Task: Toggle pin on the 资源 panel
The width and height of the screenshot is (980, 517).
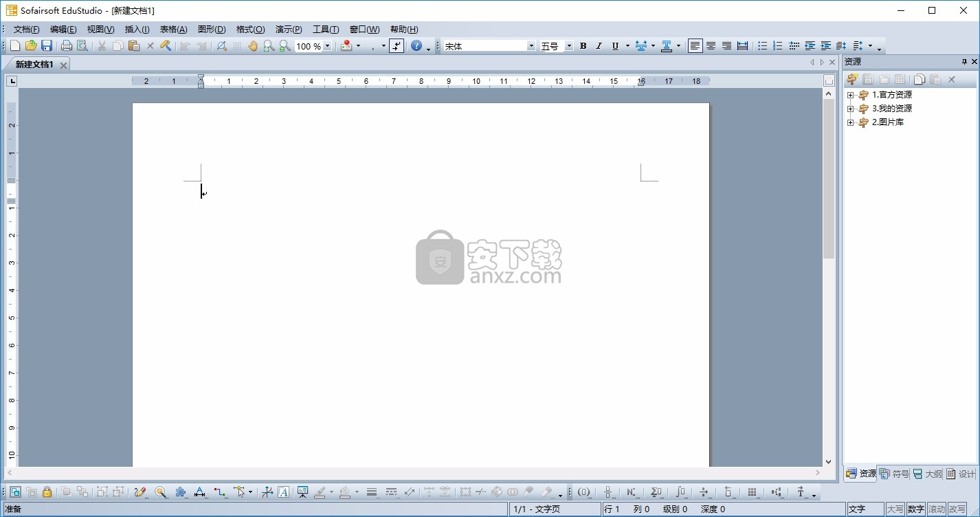Action: (964, 62)
